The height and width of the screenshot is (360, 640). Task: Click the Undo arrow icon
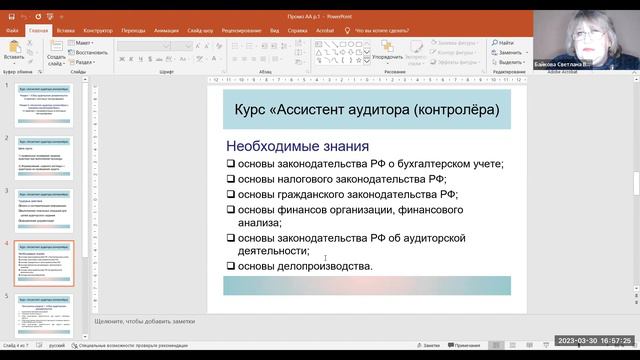click(x=24, y=17)
